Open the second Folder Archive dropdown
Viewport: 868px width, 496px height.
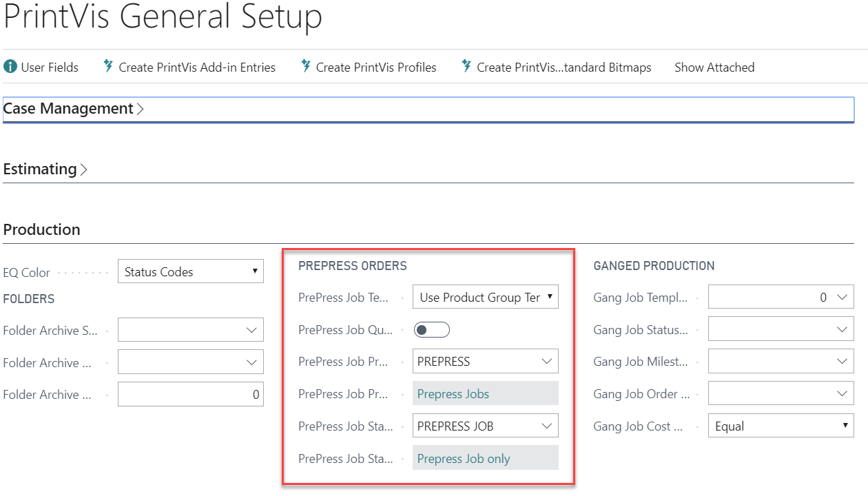coord(191,362)
